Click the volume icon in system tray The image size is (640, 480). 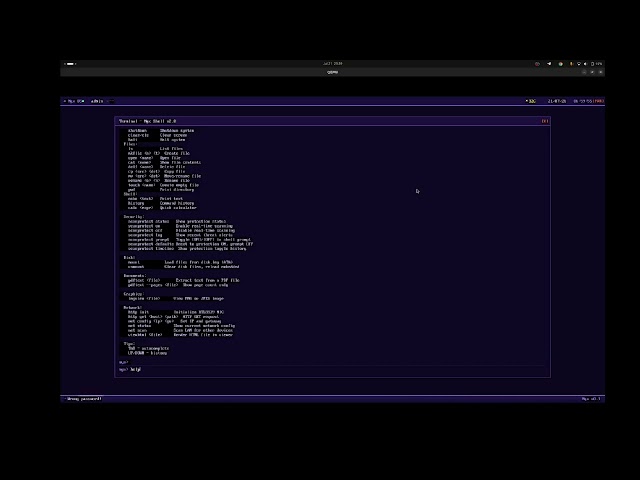585,64
